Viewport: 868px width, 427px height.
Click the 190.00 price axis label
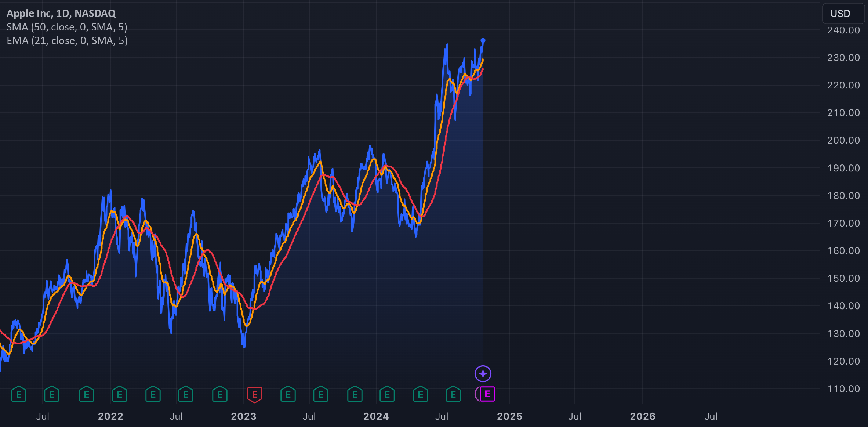[x=843, y=168]
